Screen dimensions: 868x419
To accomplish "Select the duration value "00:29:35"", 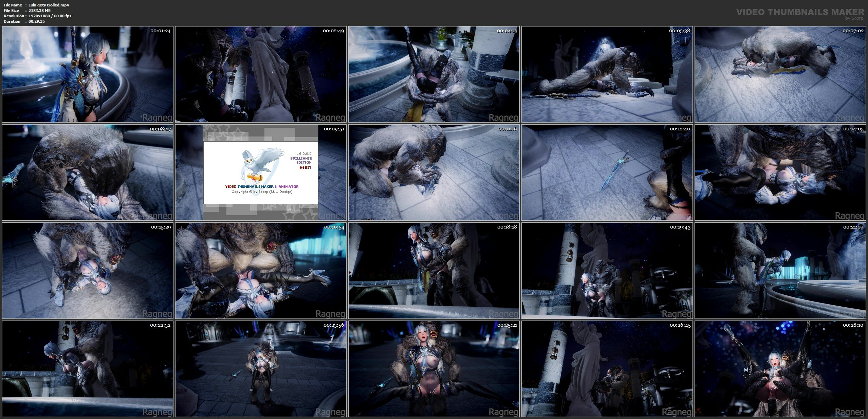I will tap(37, 21).
